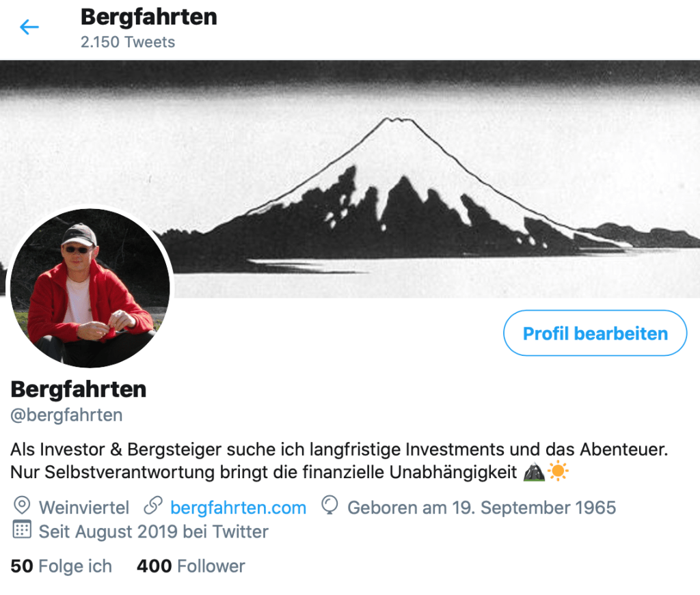
Task: Click the sun emoji in bio
Action: click(x=558, y=472)
